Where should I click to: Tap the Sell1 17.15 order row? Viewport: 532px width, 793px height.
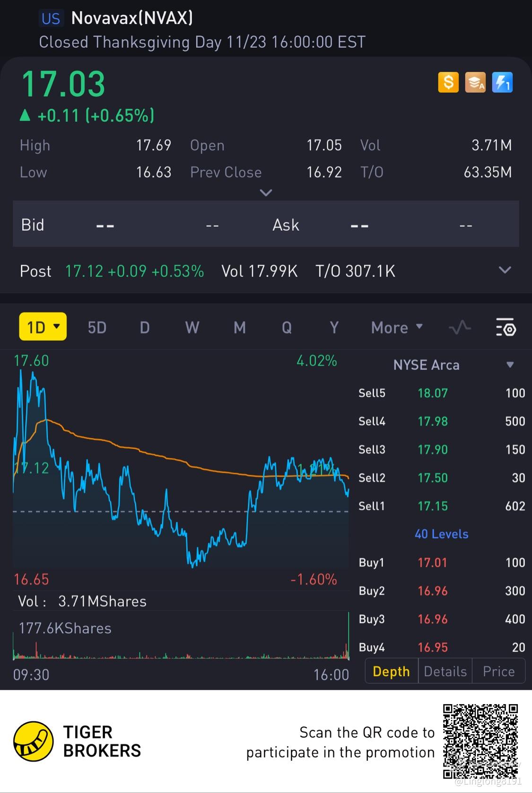pyautogui.click(x=442, y=506)
